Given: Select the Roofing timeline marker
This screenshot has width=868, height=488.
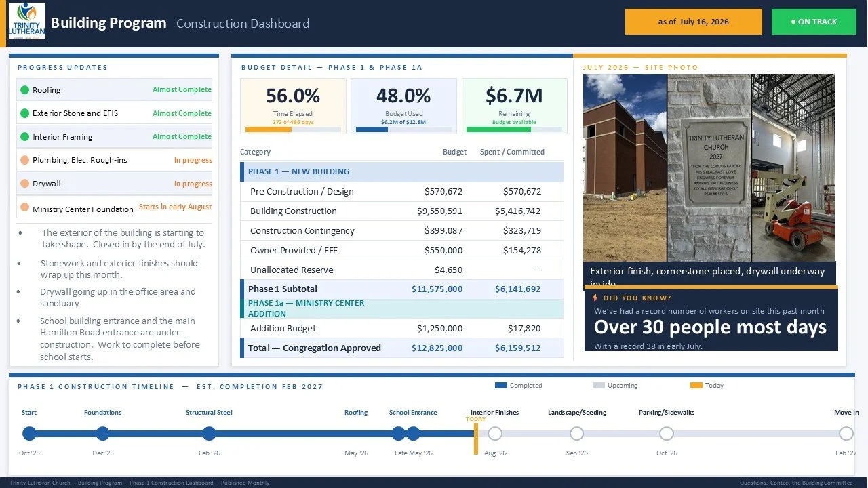Looking at the screenshot, I should pyautogui.click(x=399, y=434).
